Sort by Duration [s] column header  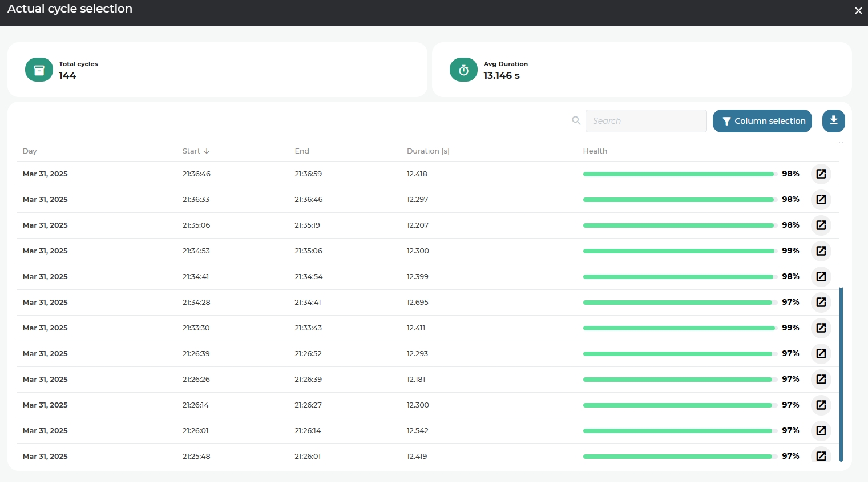[428, 151]
